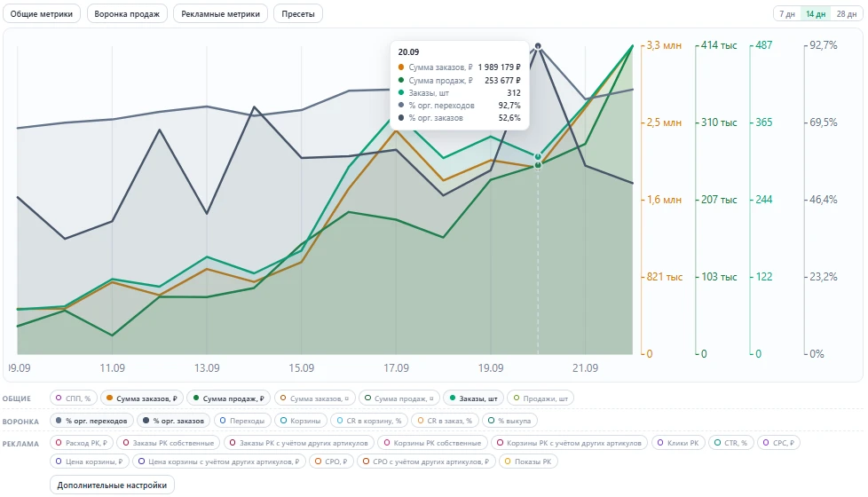Click the 15.09 date axis label

tap(301, 368)
